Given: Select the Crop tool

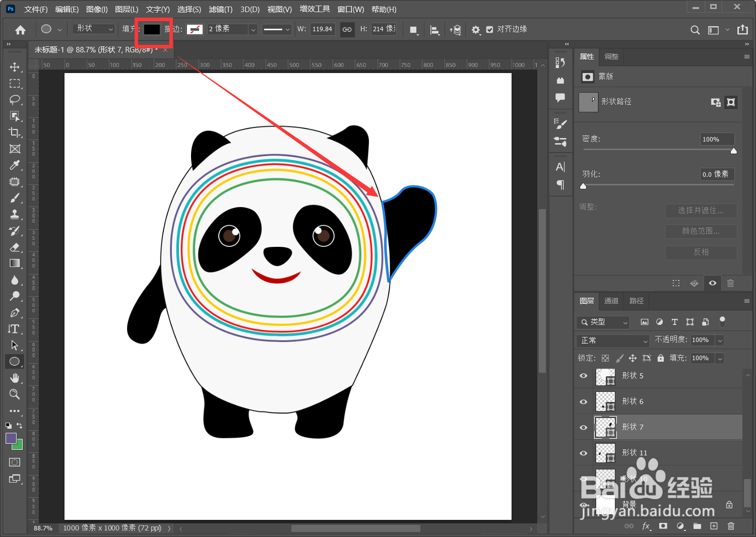Looking at the screenshot, I should (x=15, y=132).
